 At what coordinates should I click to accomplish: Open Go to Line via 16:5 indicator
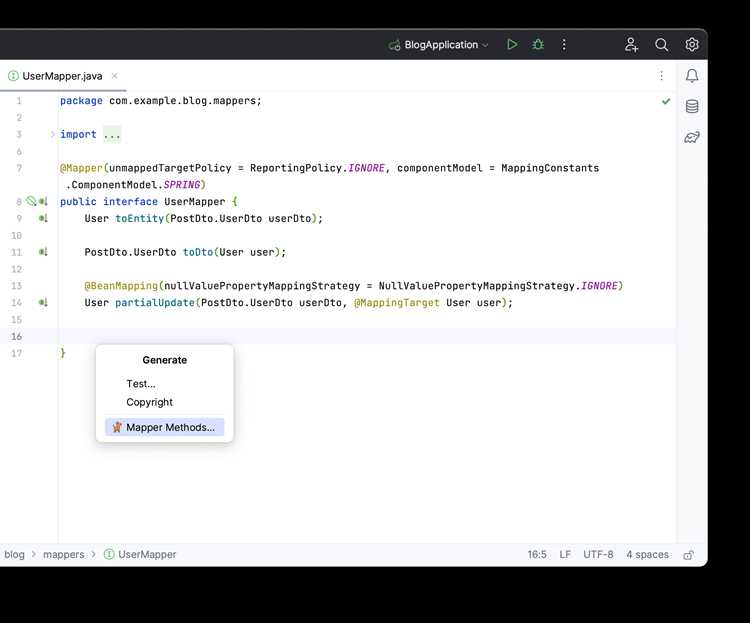click(x=537, y=554)
